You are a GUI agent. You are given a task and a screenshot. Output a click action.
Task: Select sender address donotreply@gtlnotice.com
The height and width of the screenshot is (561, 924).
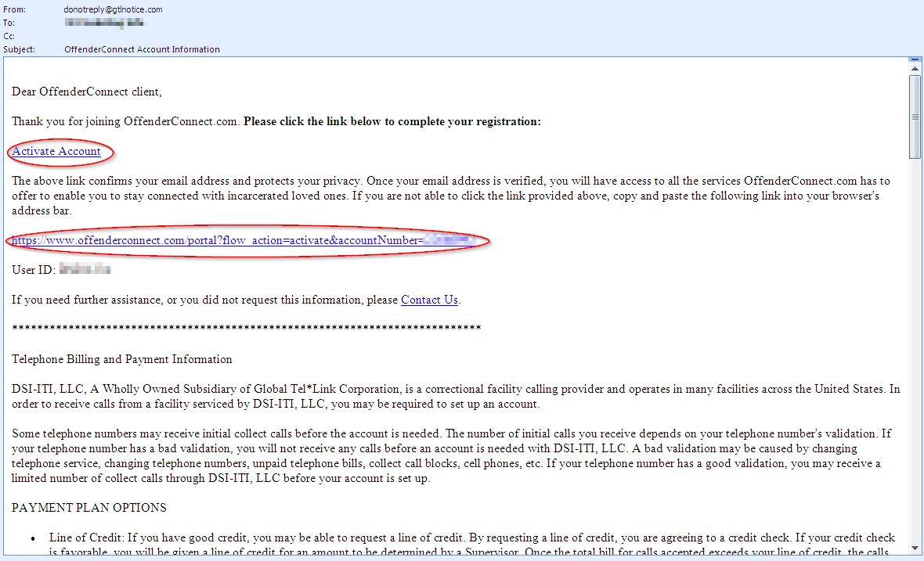(x=113, y=9)
